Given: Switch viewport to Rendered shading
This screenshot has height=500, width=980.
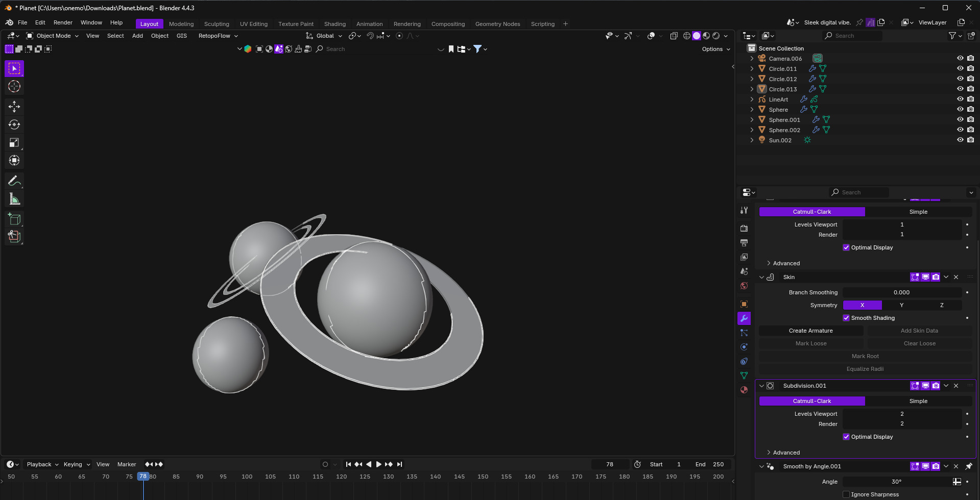Looking at the screenshot, I should tap(716, 36).
